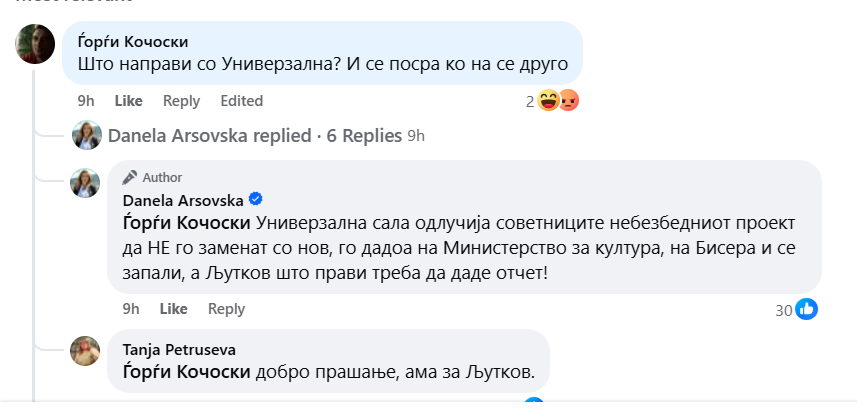Click the angry reaction emoji on first comment

pos(568,101)
